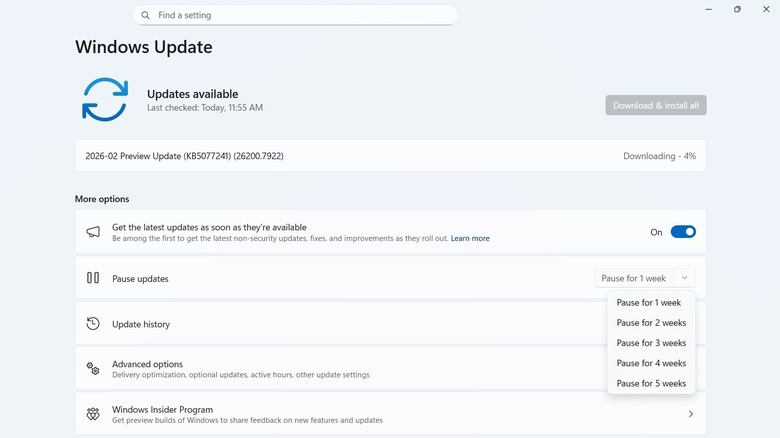Open the Learn more link
This screenshot has height=438, width=780.
[x=470, y=238]
